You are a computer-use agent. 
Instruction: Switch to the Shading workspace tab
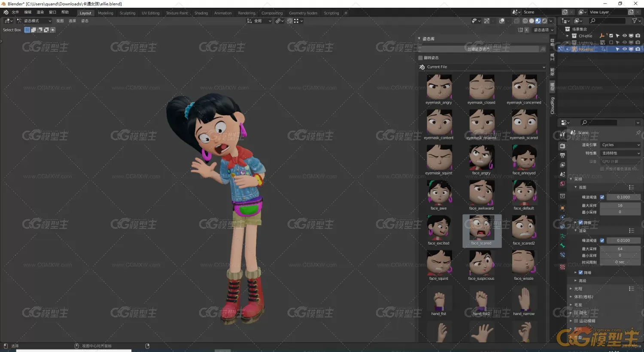(x=201, y=13)
